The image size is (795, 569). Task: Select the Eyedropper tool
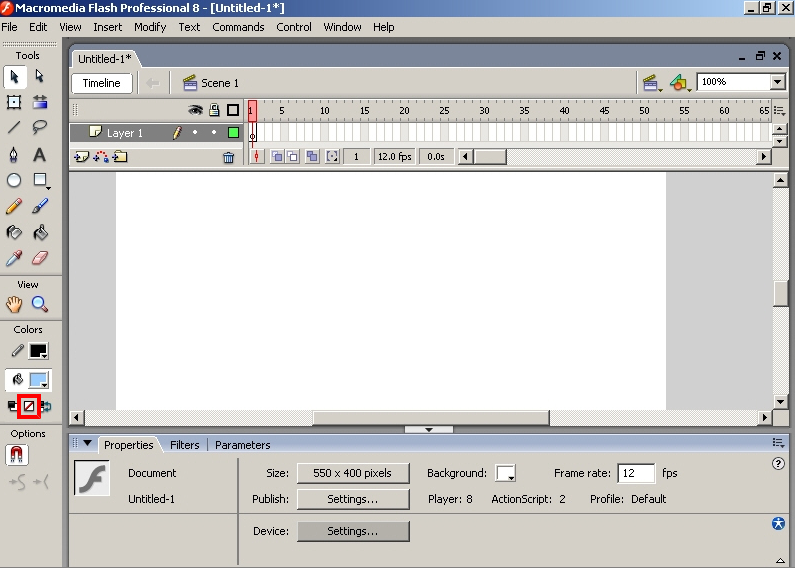click(14, 258)
